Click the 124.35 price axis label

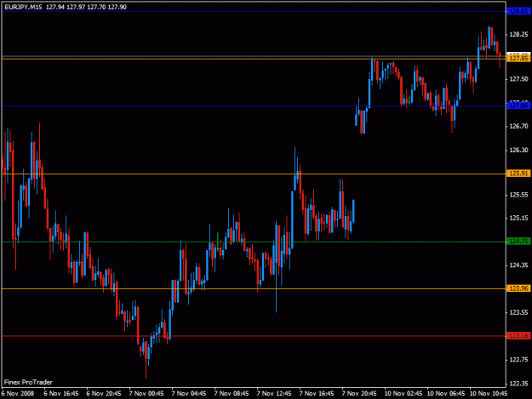(x=518, y=265)
